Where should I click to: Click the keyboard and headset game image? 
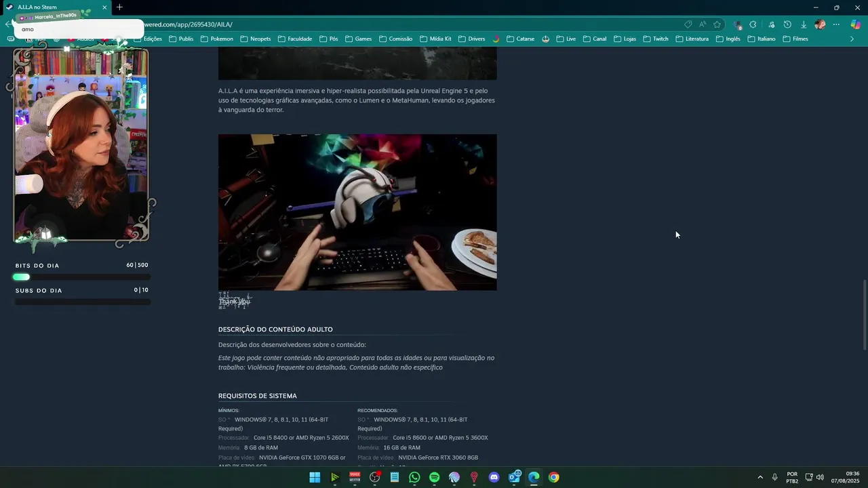[x=357, y=212]
